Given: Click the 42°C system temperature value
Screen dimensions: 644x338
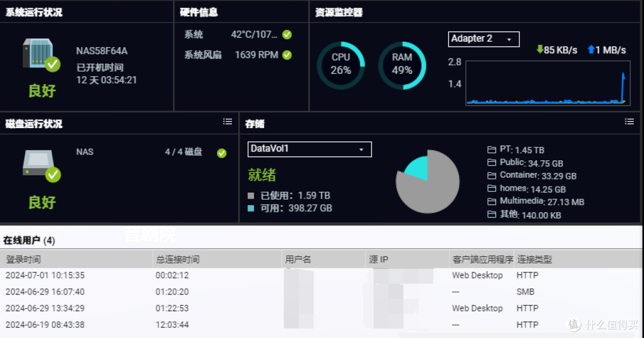Looking at the screenshot, I should click(x=254, y=35).
